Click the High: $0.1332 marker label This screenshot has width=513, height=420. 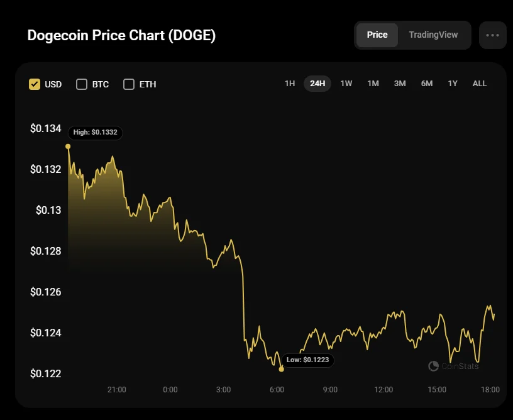tap(96, 133)
